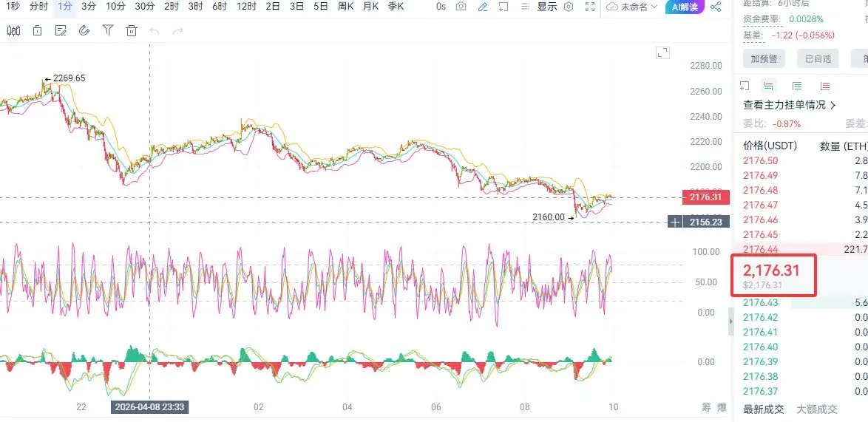Click the redo arrow icon
868x422 pixels.
tap(177, 31)
